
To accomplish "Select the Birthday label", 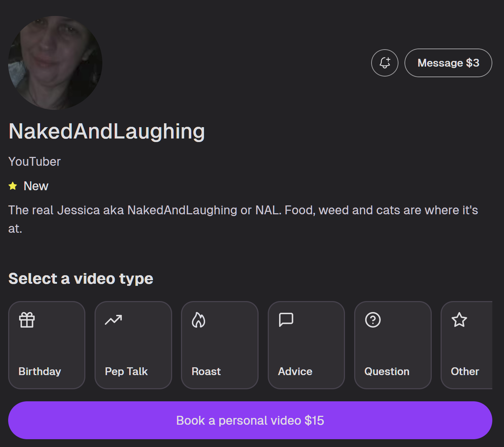I will click(40, 371).
